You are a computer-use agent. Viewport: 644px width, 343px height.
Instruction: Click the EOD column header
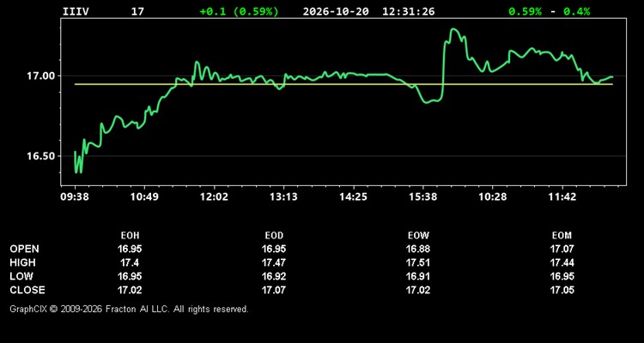[x=274, y=236]
